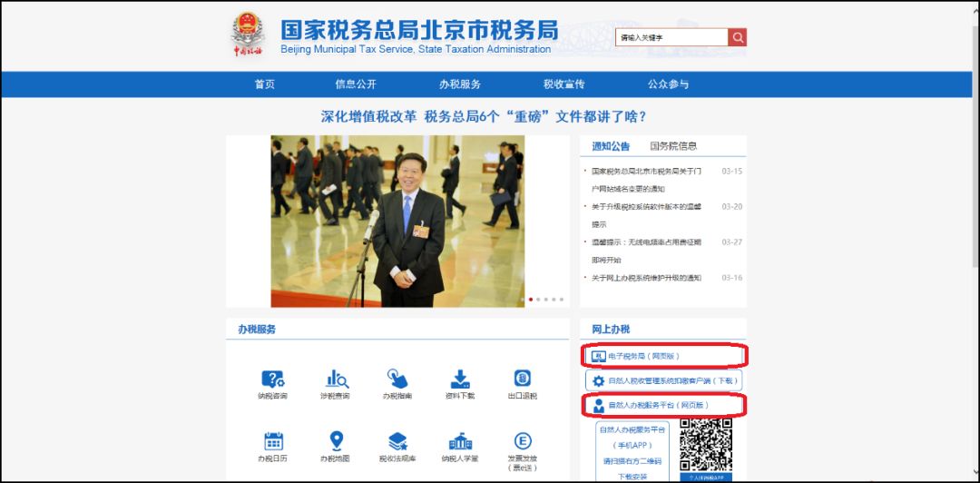Viewport: 980px width, 483px height.
Task: Click the 办税服务 section heading
Action: click(257, 329)
